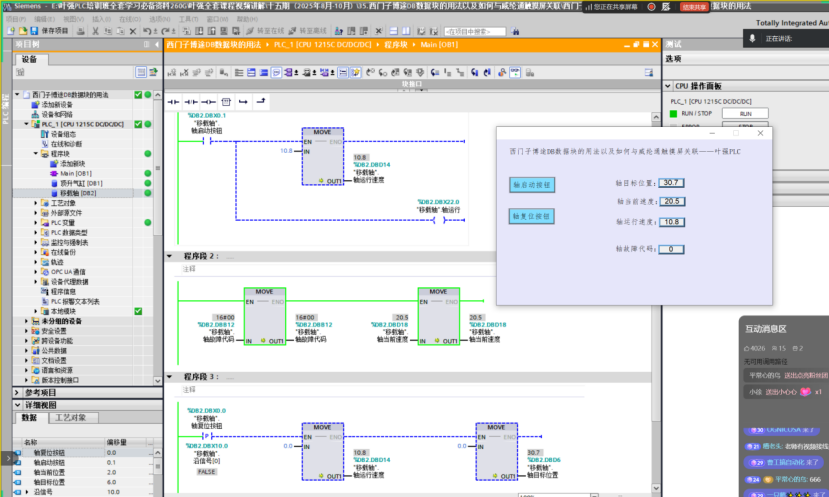
Task: Click the project tree scrollbar down arrow
Action: click(x=158, y=381)
